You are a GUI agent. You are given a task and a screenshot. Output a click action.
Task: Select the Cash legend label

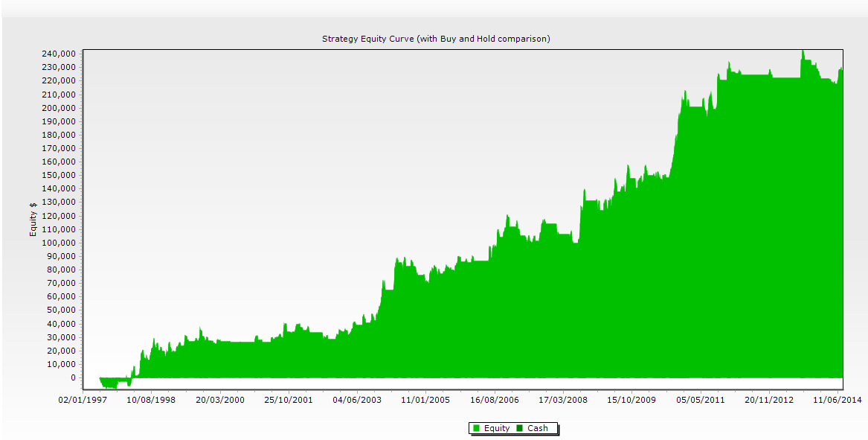tap(538, 428)
